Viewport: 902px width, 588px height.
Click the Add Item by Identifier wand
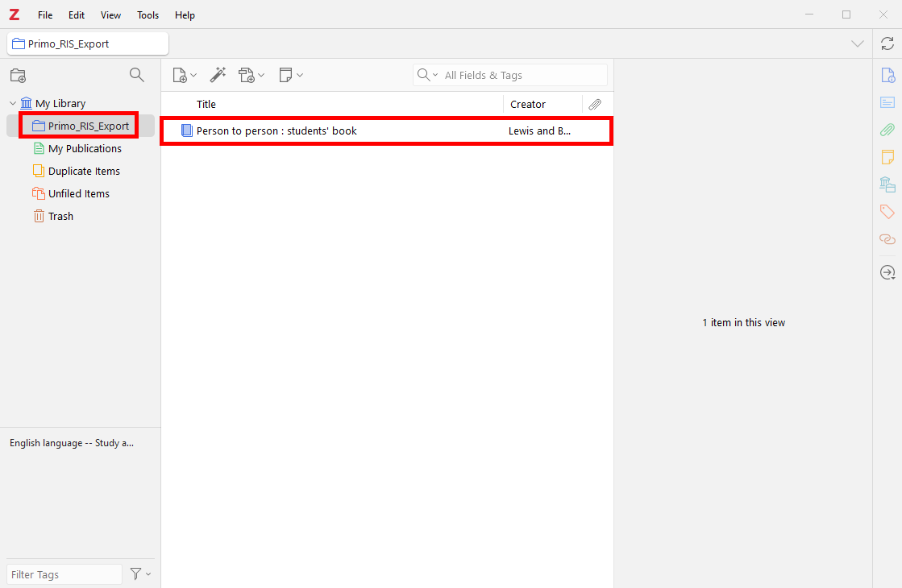coord(218,75)
